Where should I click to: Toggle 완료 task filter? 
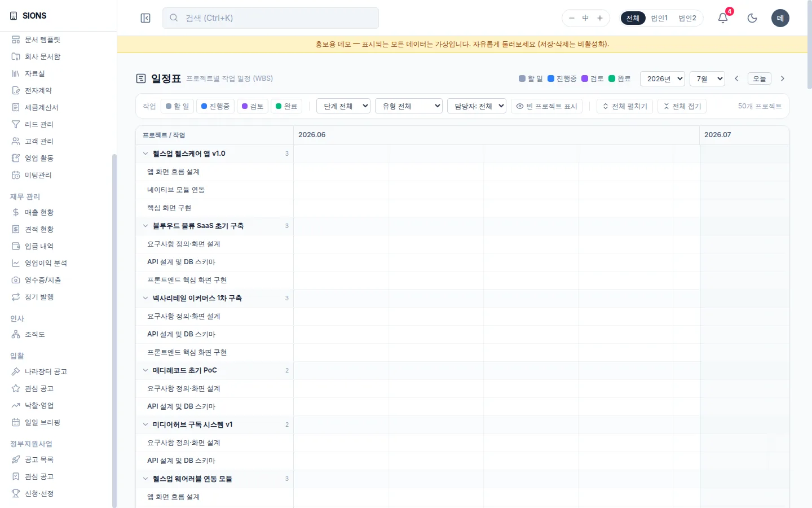[x=286, y=106]
